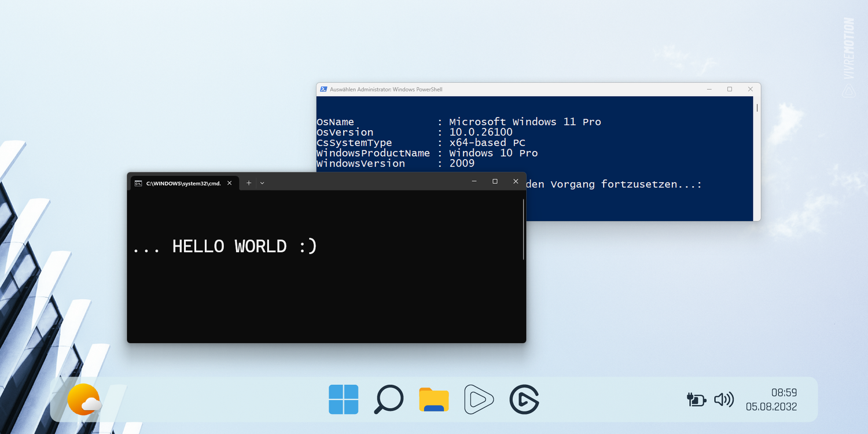
Task: Minimize the cmd terminal window
Action: coord(474,182)
